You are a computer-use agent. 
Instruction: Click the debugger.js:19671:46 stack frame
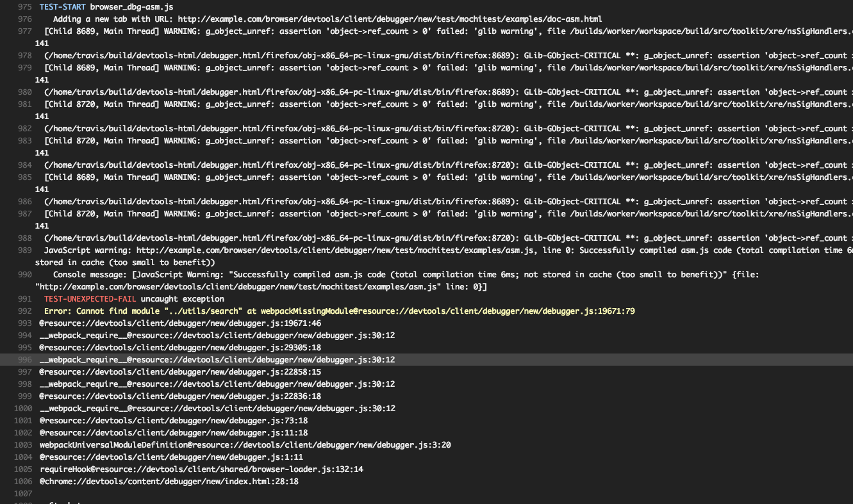180,323
